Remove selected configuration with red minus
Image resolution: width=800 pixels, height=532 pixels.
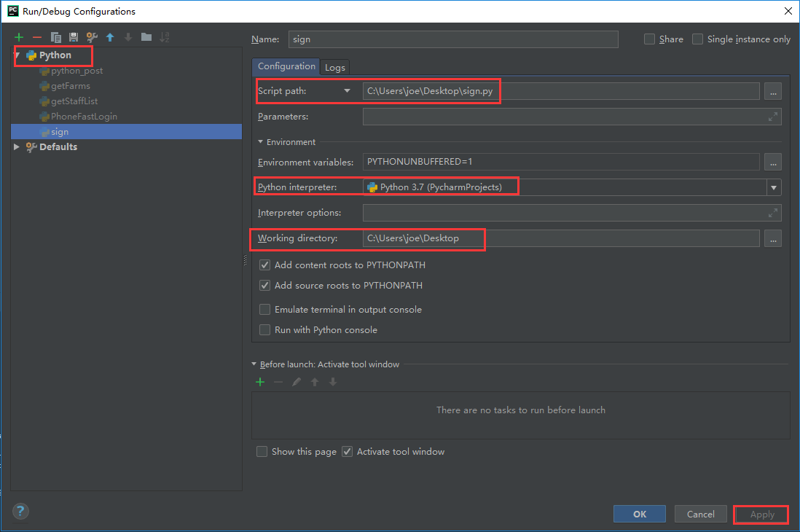[36, 37]
